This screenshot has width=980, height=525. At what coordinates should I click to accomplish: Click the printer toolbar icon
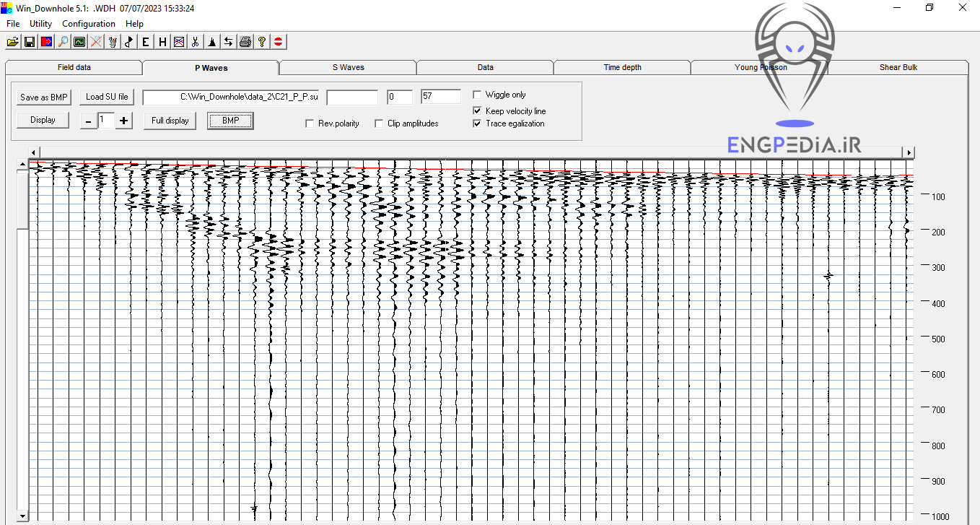tap(245, 42)
